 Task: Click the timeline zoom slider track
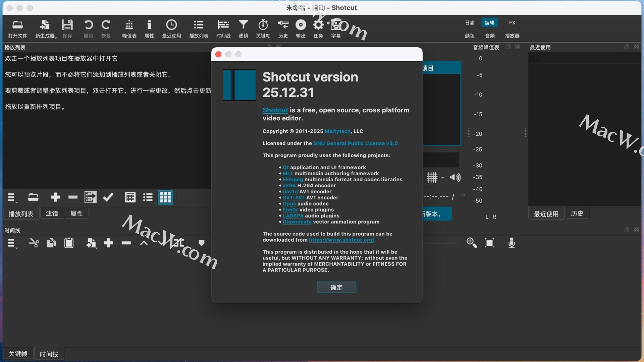click(x=443, y=243)
